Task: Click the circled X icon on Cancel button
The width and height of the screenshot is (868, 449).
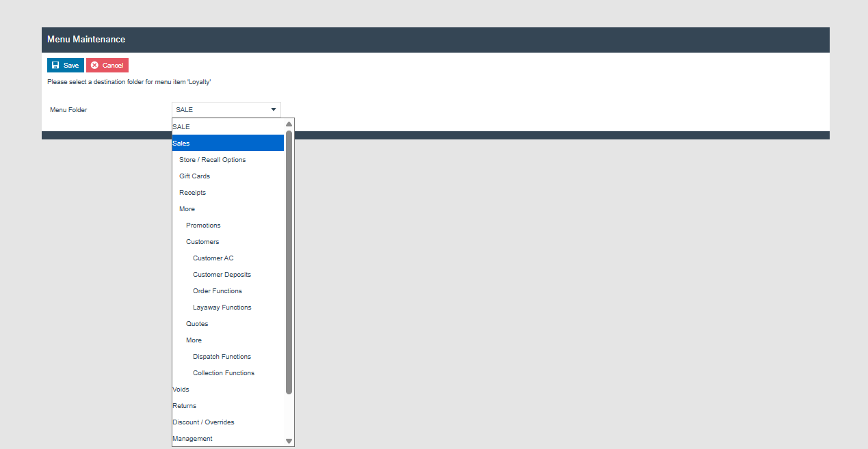Action: click(x=93, y=65)
